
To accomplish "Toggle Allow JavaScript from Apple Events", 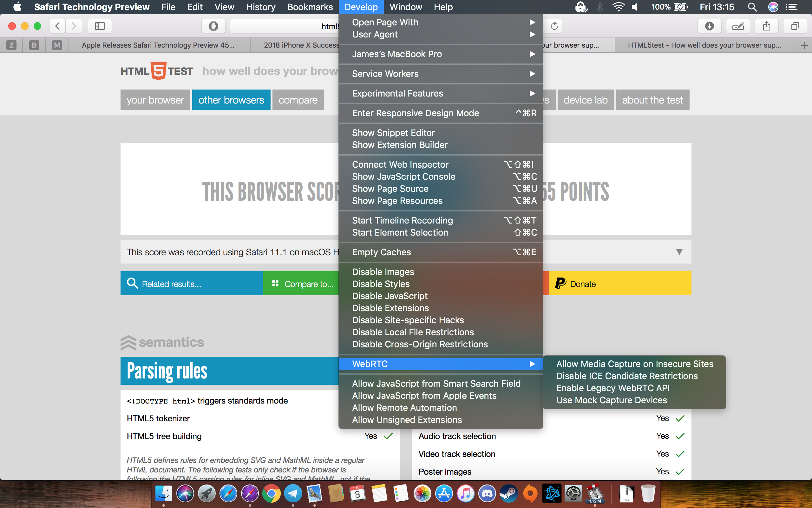I will pos(441,396).
